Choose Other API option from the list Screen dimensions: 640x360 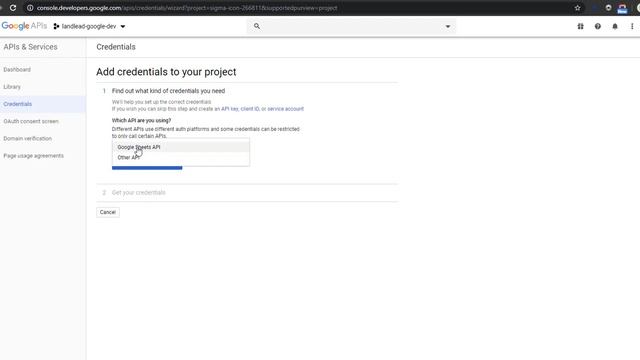tap(181, 157)
